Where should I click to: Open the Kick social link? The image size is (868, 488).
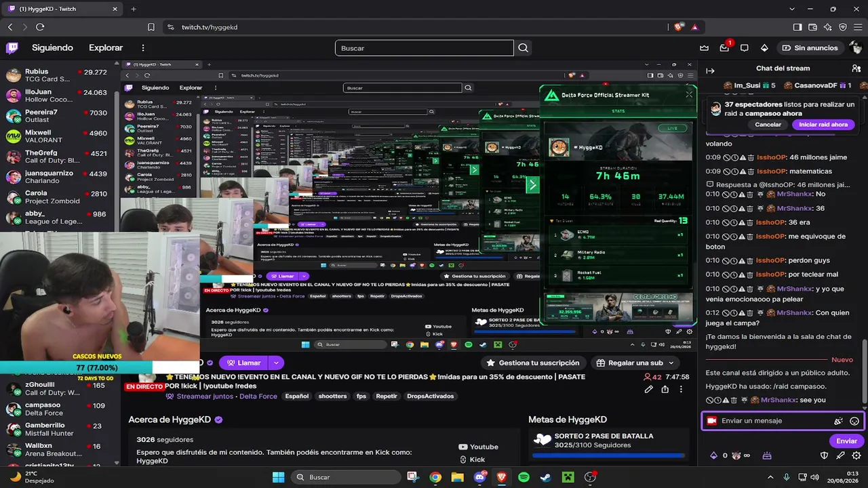click(x=472, y=460)
